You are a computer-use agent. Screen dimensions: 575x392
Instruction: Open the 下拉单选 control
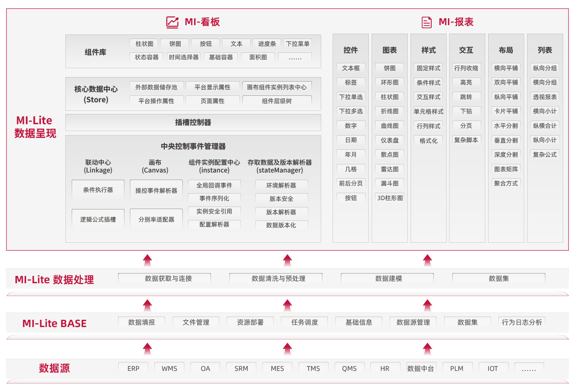[x=351, y=97]
